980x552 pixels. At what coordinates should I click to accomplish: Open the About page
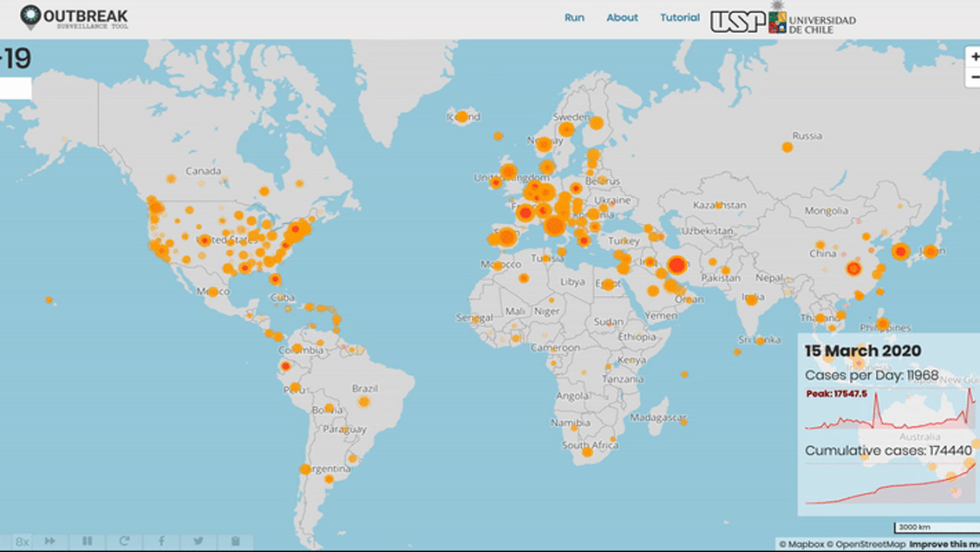tap(622, 17)
